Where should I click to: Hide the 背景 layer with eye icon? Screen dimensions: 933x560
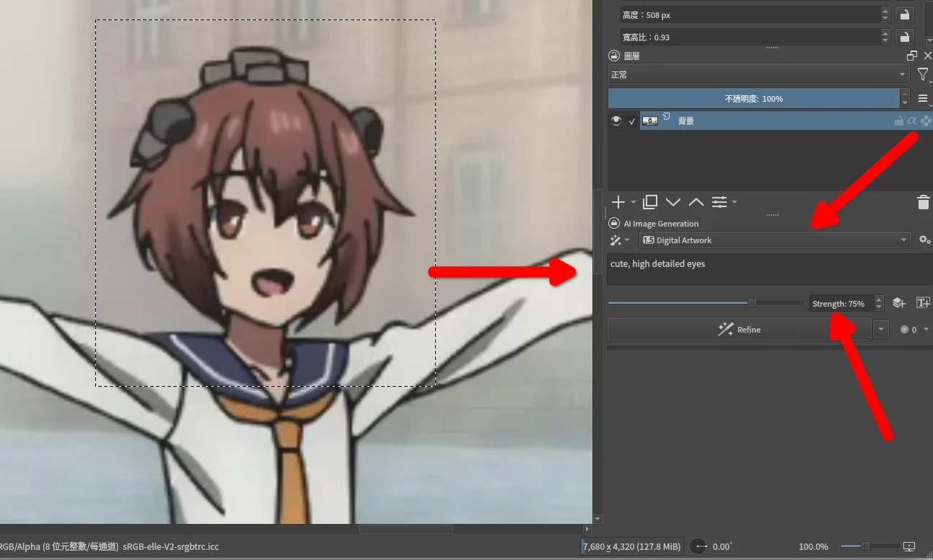click(616, 121)
